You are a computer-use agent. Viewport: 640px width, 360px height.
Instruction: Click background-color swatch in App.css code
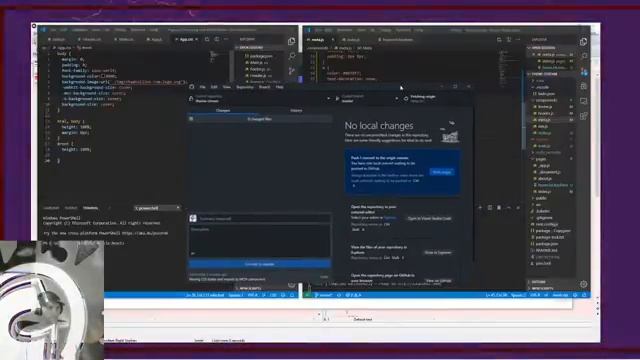click(x=103, y=76)
